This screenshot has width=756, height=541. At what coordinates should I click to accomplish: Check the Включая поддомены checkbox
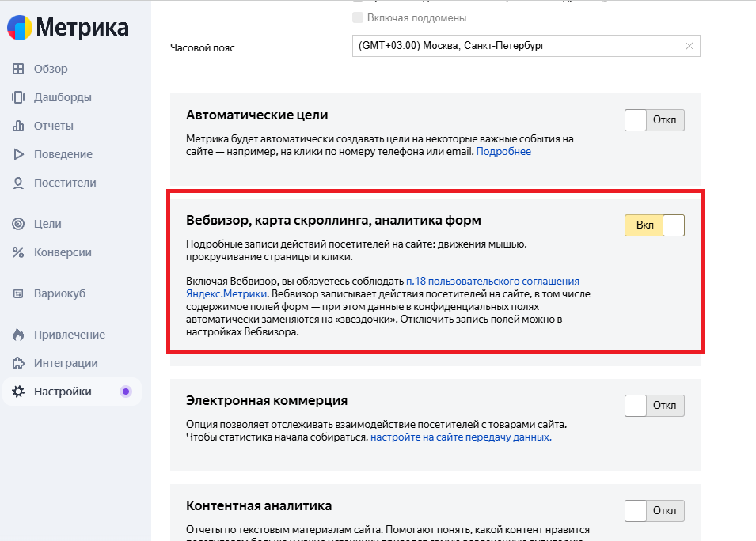tap(358, 18)
